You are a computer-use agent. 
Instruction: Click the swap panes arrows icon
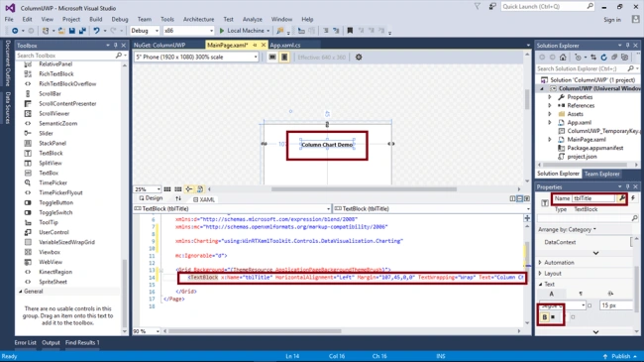[178, 198]
